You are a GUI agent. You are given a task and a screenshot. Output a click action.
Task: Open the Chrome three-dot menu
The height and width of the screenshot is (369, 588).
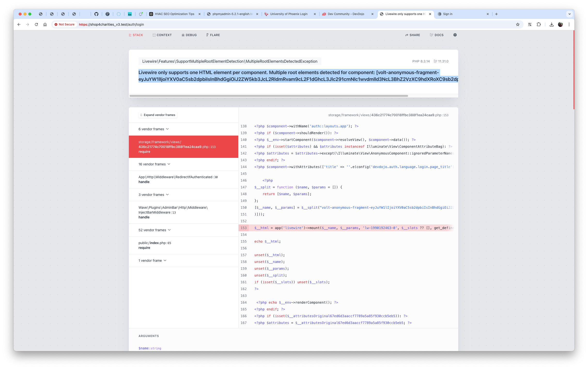click(x=569, y=24)
